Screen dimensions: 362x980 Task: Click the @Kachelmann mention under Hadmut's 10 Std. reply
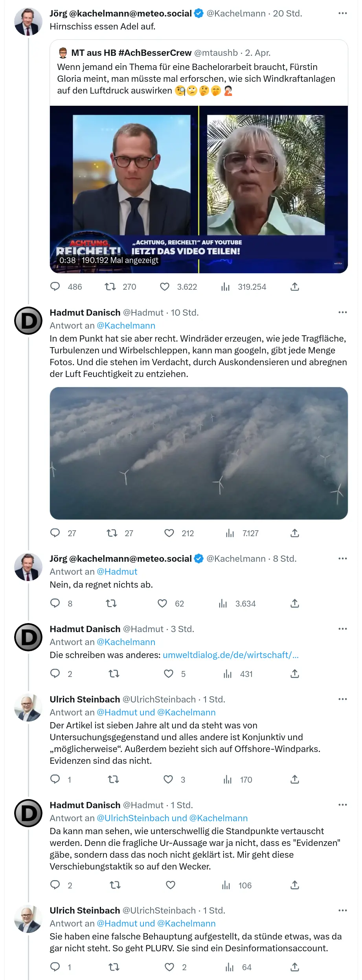point(126,325)
